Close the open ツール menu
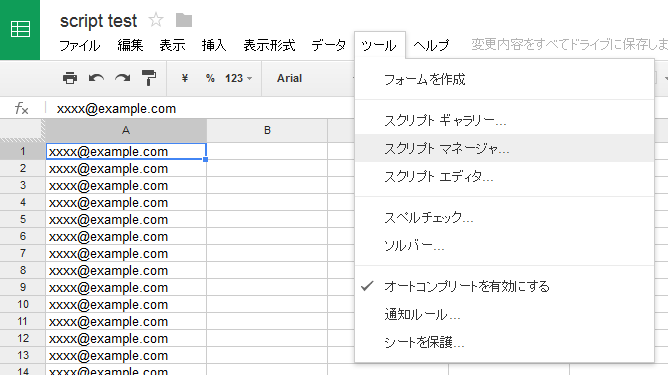Image resolution: width=668 pixels, height=375 pixels. tap(379, 45)
